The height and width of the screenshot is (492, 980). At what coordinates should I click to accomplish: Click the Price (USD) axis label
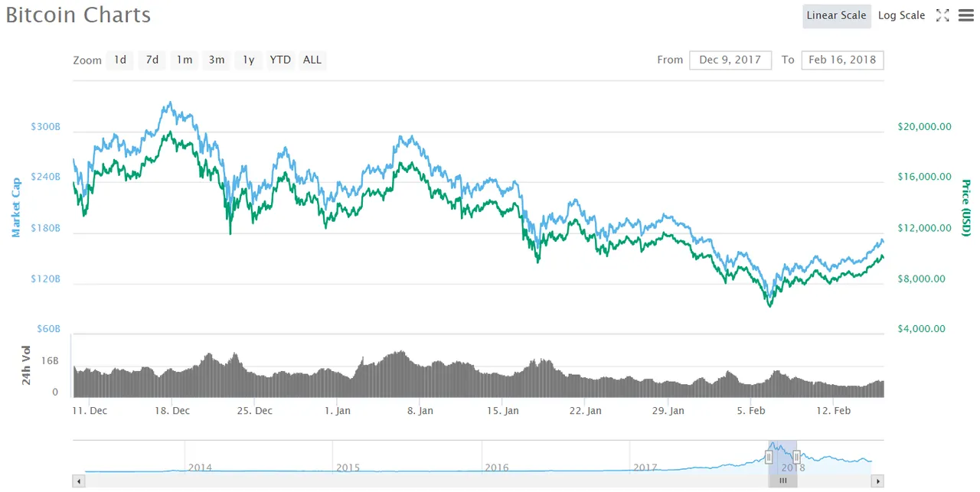[x=966, y=207]
